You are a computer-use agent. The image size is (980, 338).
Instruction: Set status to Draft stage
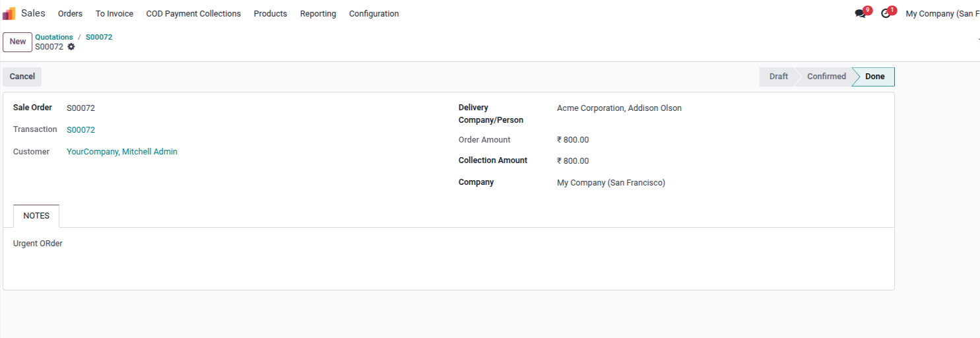[778, 77]
